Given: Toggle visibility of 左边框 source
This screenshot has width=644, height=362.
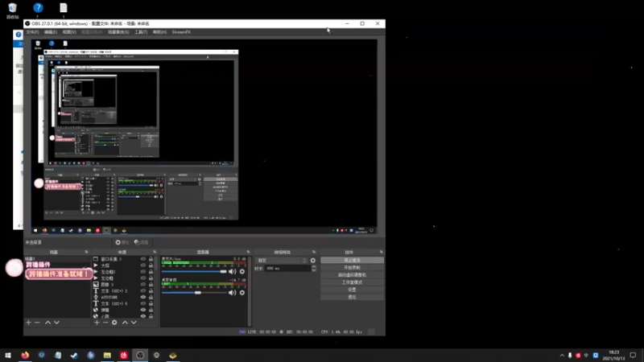Looking at the screenshot, I should tap(143, 278).
